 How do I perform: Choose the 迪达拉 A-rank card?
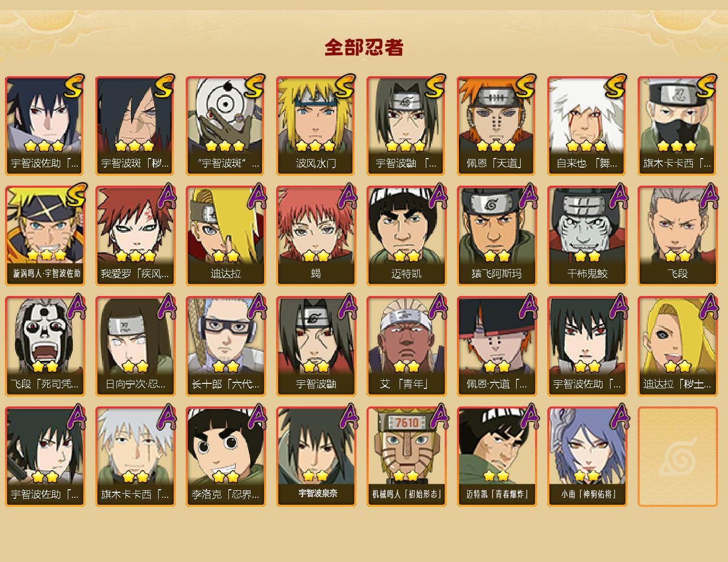tap(226, 236)
